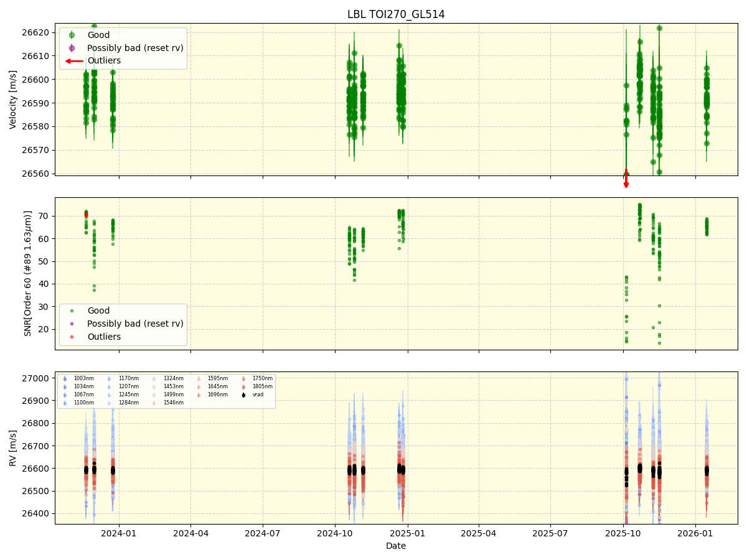Select the 1100nm legend entry
The image size is (747, 560).
pyautogui.click(x=84, y=403)
